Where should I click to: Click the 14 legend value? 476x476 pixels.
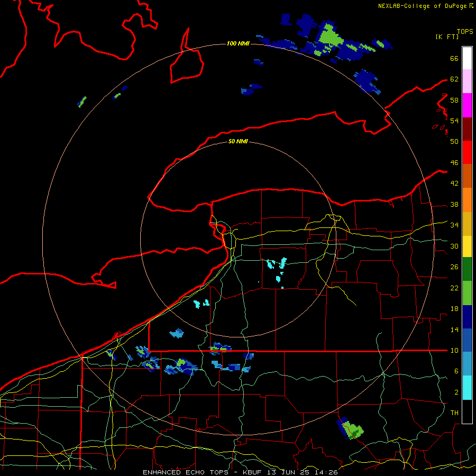[x=454, y=329]
